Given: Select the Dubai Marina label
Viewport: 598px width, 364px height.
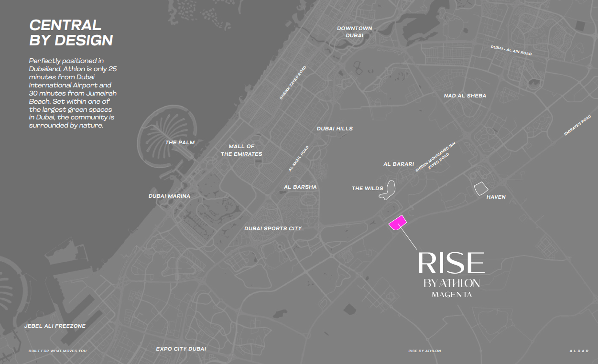Looking at the screenshot, I should click(169, 196).
